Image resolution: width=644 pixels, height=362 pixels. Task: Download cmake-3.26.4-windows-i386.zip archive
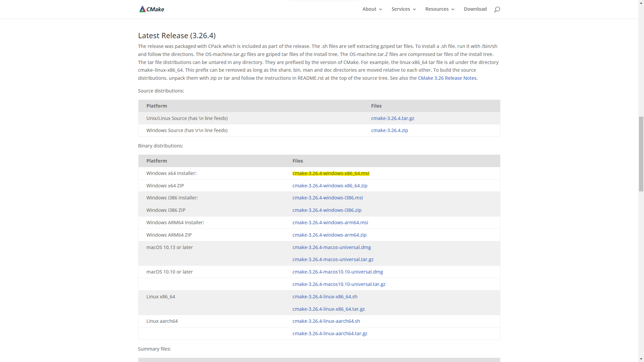coord(327,210)
